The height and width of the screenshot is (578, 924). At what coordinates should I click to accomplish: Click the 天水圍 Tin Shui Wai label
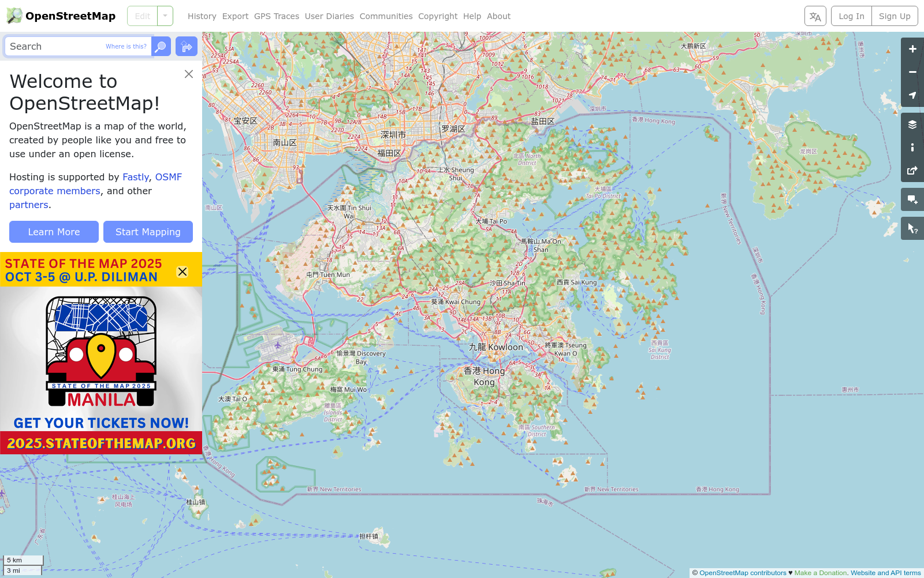pyautogui.click(x=349, y=212)
